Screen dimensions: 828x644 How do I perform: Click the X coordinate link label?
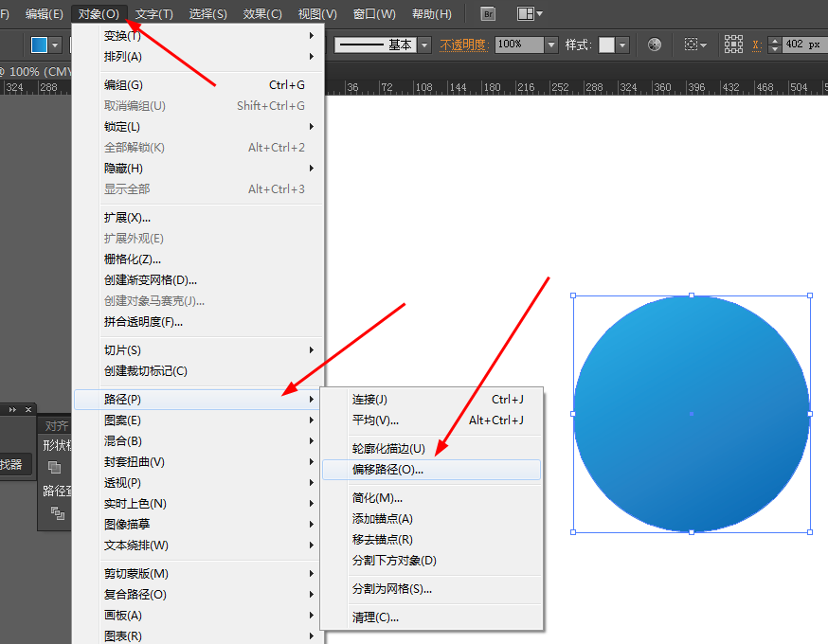tap(757, 45)
